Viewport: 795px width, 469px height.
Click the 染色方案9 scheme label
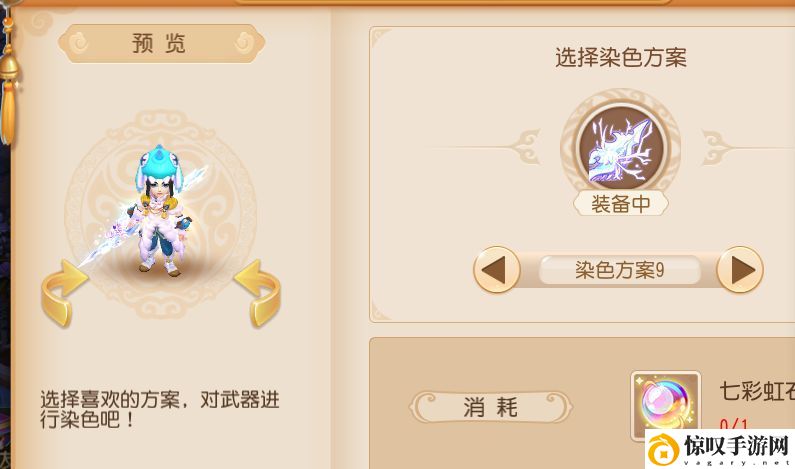pyautogui.click(x=620, y=270)
